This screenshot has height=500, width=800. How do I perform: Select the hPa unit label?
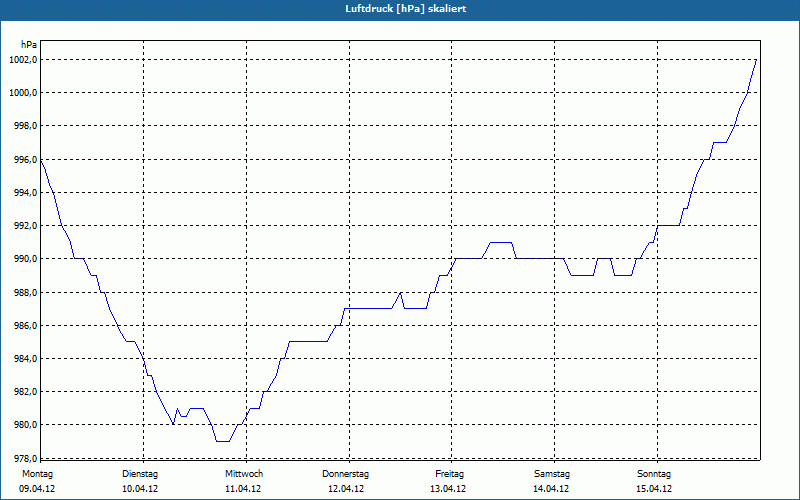(x=29, y=45)
